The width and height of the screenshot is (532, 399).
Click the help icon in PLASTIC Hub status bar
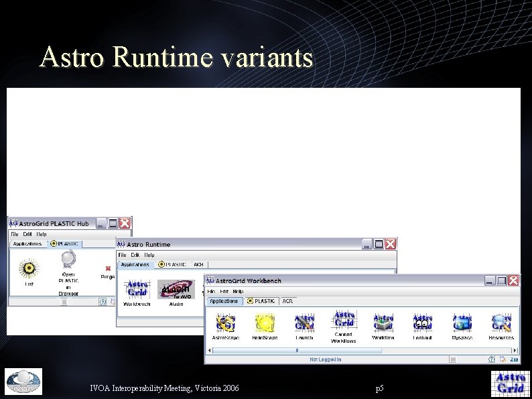click(103, 302)
